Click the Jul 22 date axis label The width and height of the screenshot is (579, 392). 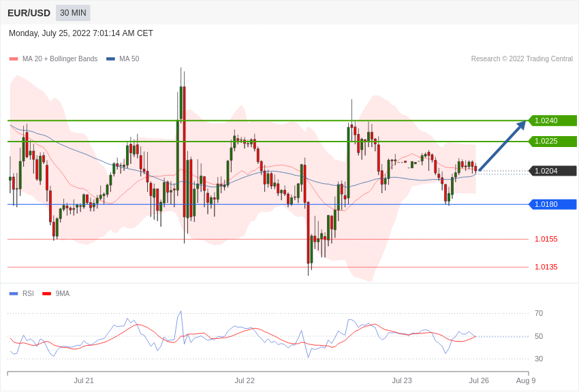(x=245, y=380)
